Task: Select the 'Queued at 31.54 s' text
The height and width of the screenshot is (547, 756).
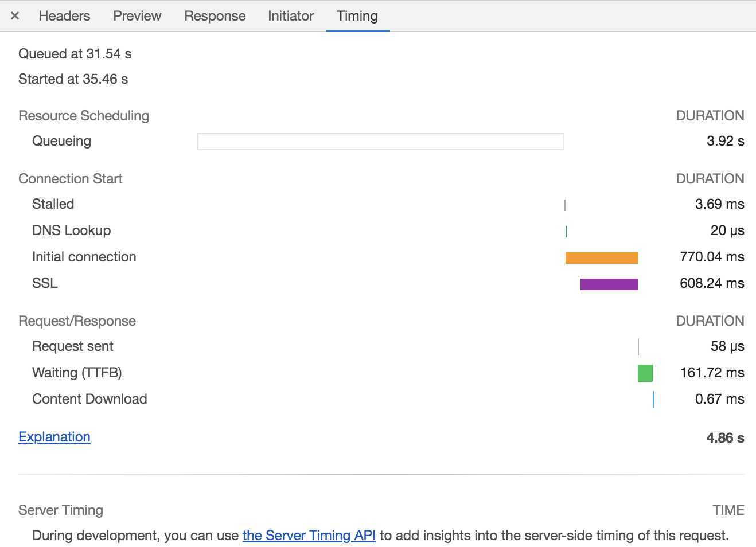Action: click(75, 54)
